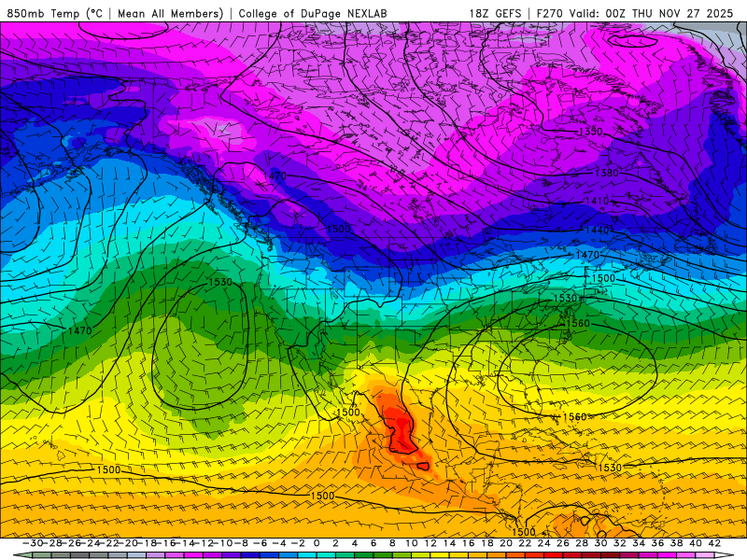Image resolution: width=747 pixels, height=560 pixels.
Task: Click the -30 value on temperature legend
Action: coord(34,543)
